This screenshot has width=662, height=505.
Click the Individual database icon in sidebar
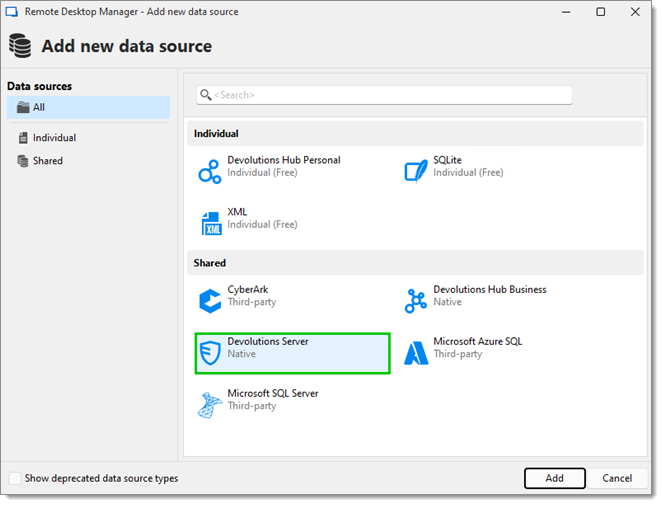[x=23, y=138]
